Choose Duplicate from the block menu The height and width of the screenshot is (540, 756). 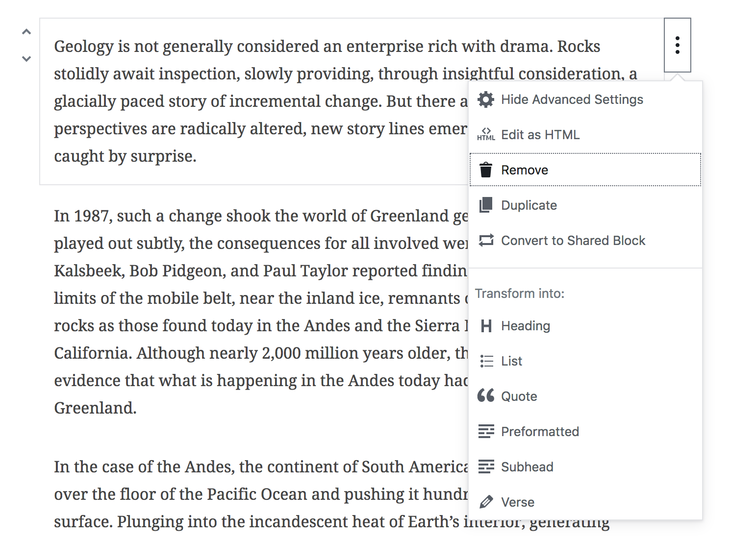(529, 205)
